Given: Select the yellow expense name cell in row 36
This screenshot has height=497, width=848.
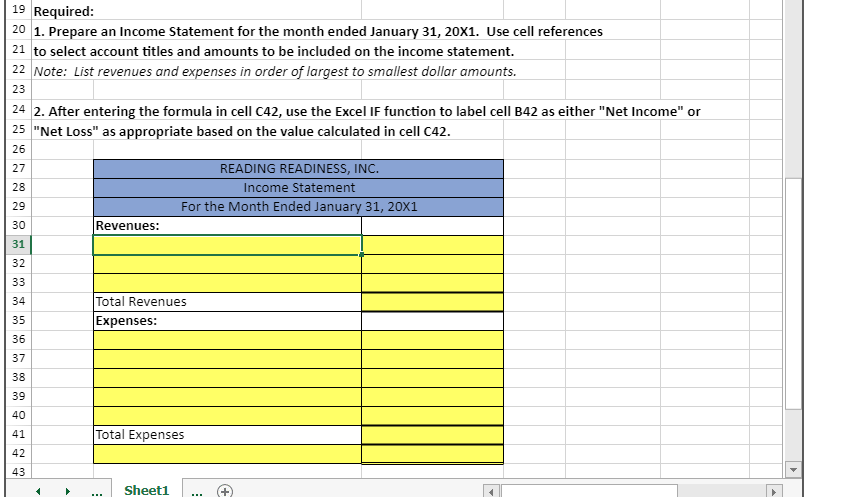Looking at the screenshot, I should coord(227,340).
